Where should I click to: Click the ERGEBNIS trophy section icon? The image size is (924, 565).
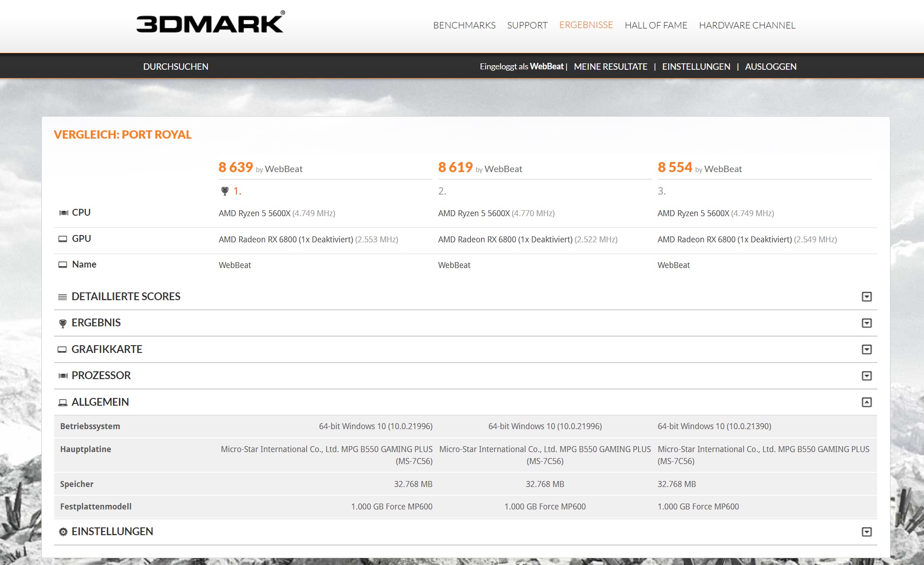(63, 323)
